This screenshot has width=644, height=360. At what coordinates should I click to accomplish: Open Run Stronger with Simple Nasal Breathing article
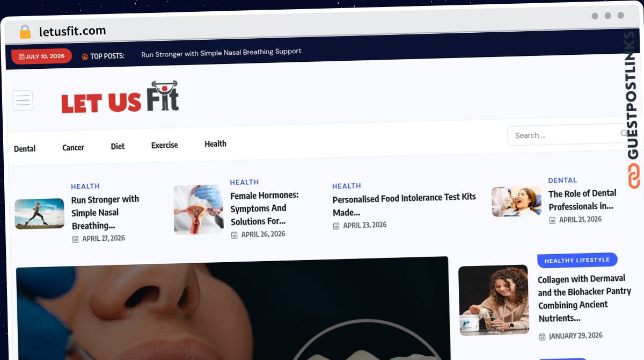click(105, 213)
